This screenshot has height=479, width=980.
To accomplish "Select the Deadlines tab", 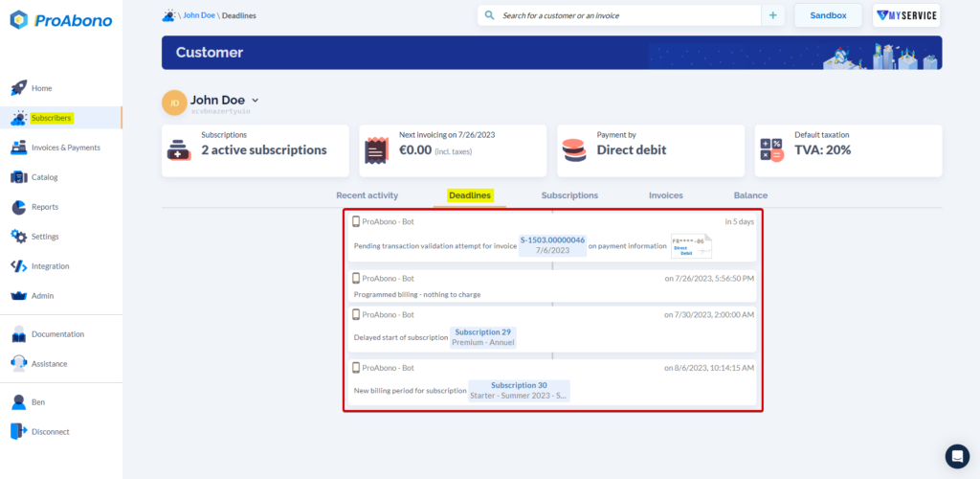I will (469, 195).
